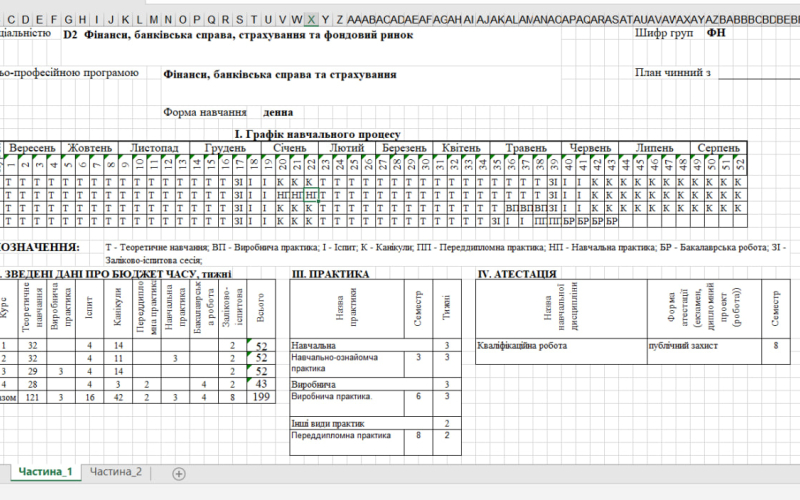Select the 'Січень' month header

coord(290,148)
